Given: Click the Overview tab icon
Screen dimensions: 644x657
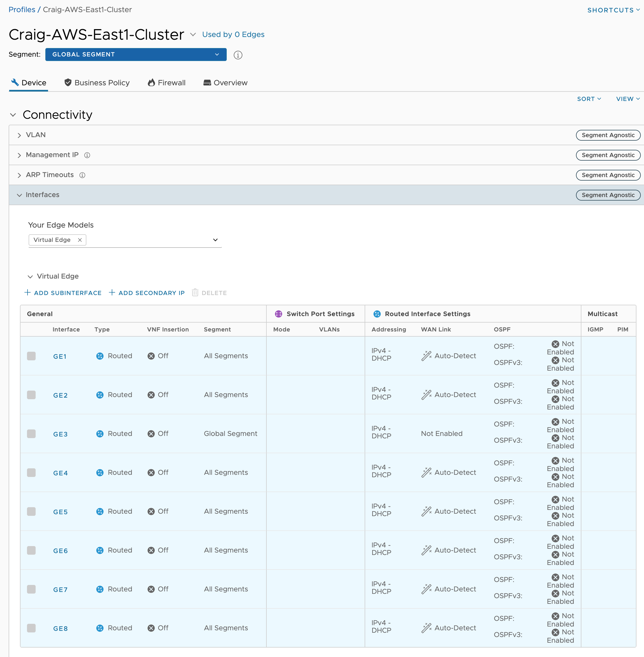Looking at the screenshot, I should point(207,83).
